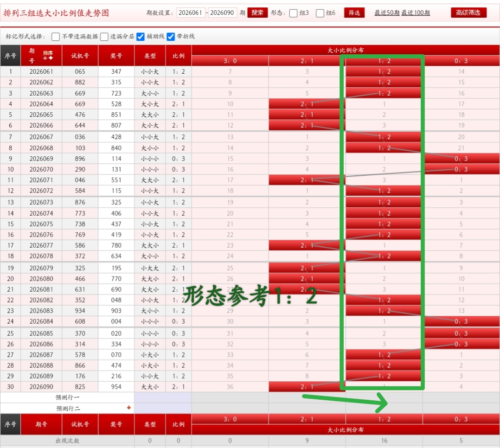
Task: Click the 试机号 column header
Action: pos(80,56)
